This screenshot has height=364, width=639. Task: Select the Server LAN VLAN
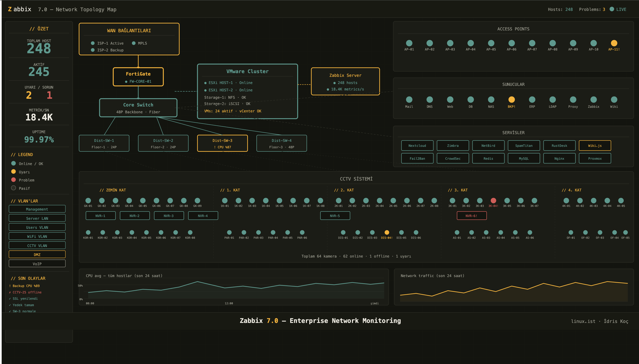[x=37, y=218]
